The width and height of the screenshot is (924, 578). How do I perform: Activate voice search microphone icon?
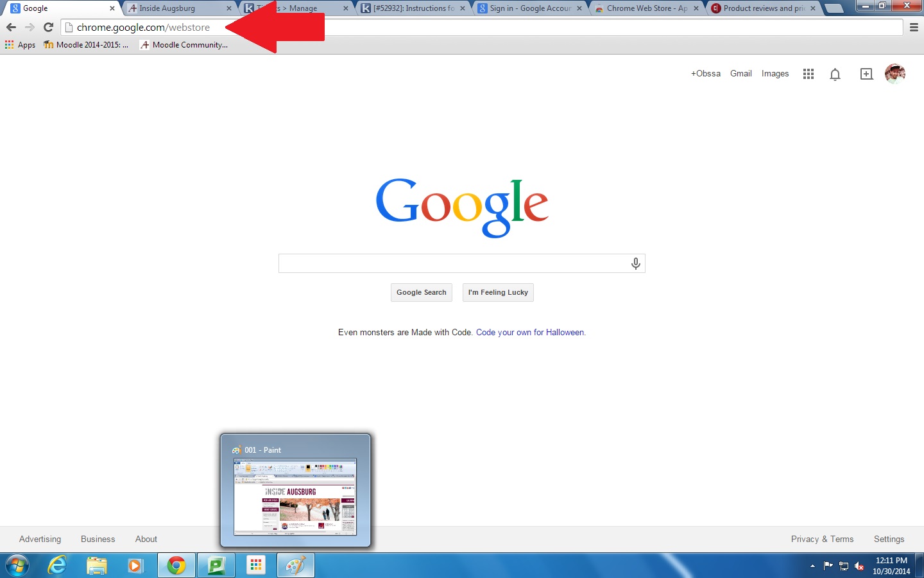coord(635,263)
